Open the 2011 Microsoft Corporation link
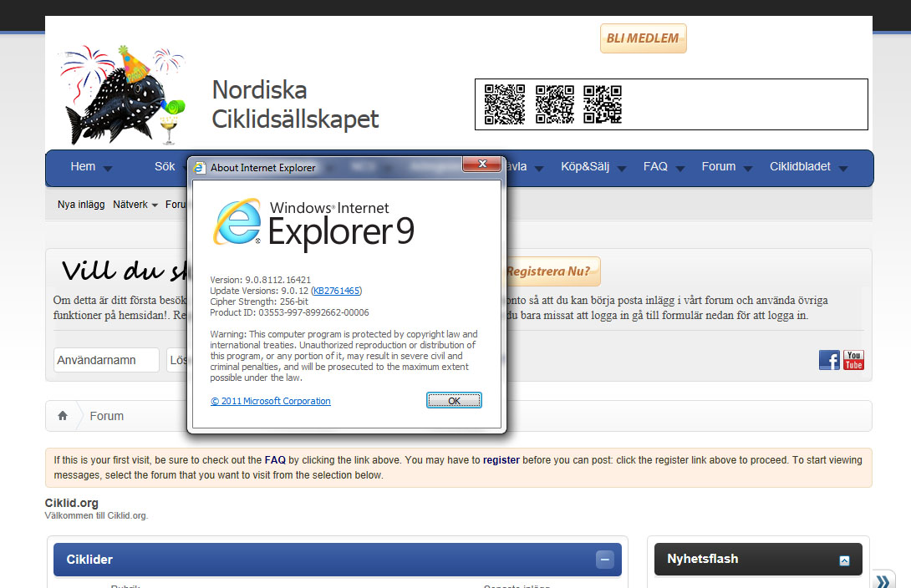This screenshot has width=911, height=588. coord(270,401)
